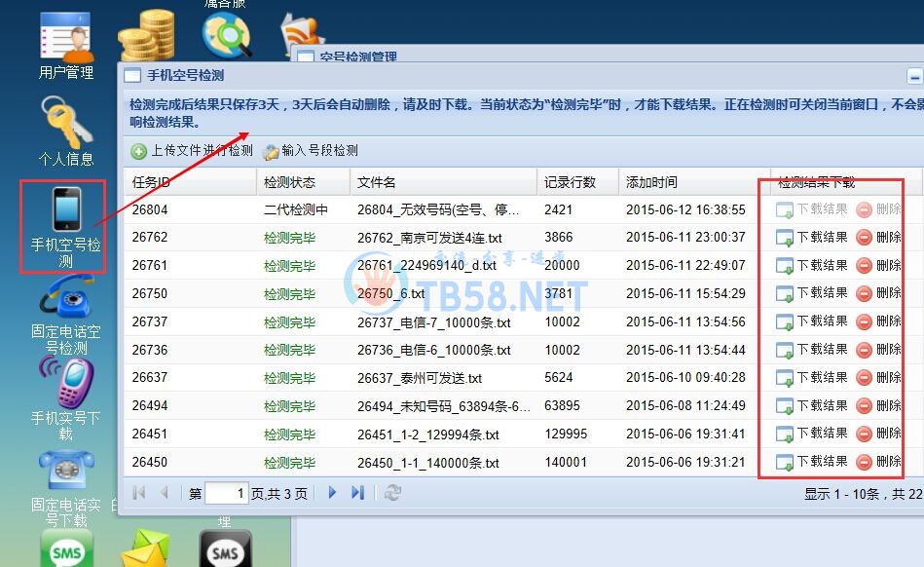Delete task 26494 with its red icon

[864, 406]
